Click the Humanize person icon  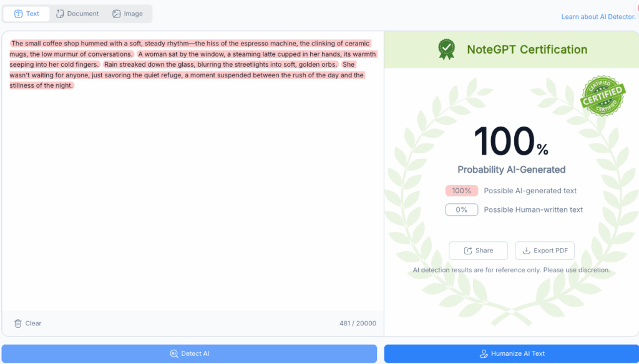[484, 353]
